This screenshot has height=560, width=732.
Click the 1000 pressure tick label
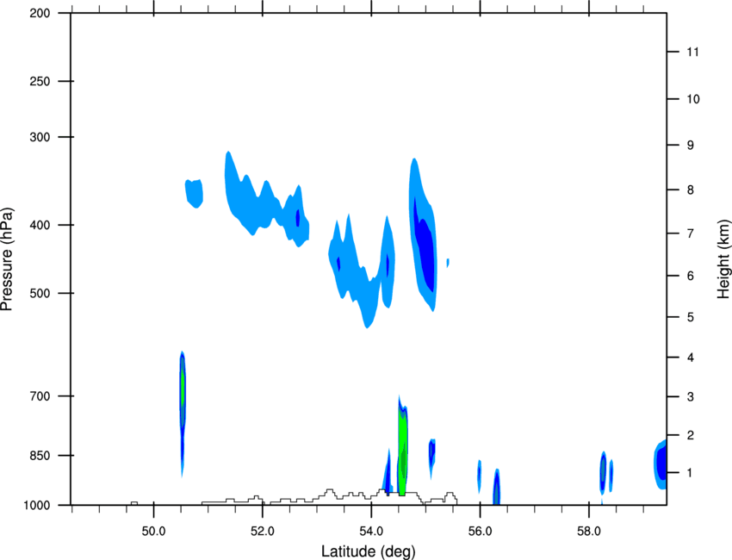pos(36,506)
